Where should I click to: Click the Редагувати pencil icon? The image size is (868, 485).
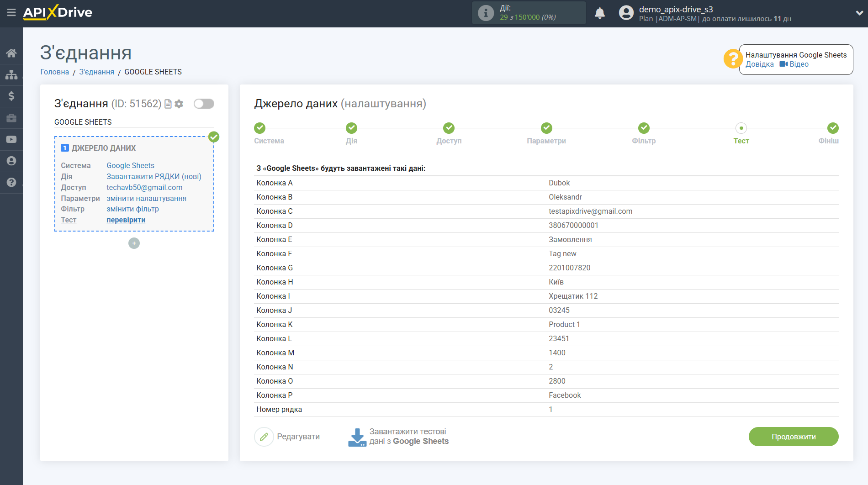coord(264,437)
